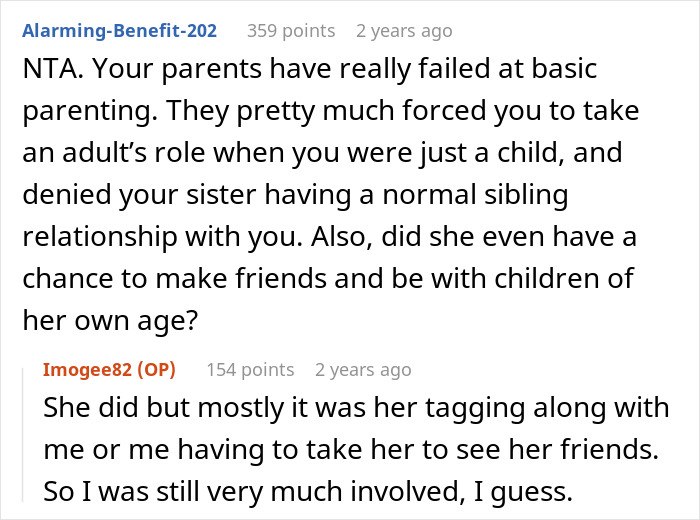Open the Alarming-Benefit-202 user profile
The height and width of the screenshot is (520, 700).
118,30
